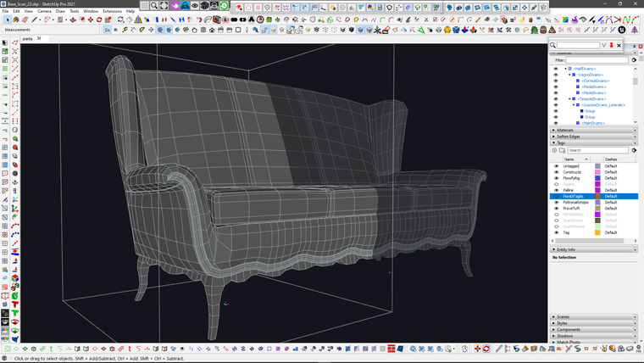Click the add tag plus icon

(x=556, y=150)
